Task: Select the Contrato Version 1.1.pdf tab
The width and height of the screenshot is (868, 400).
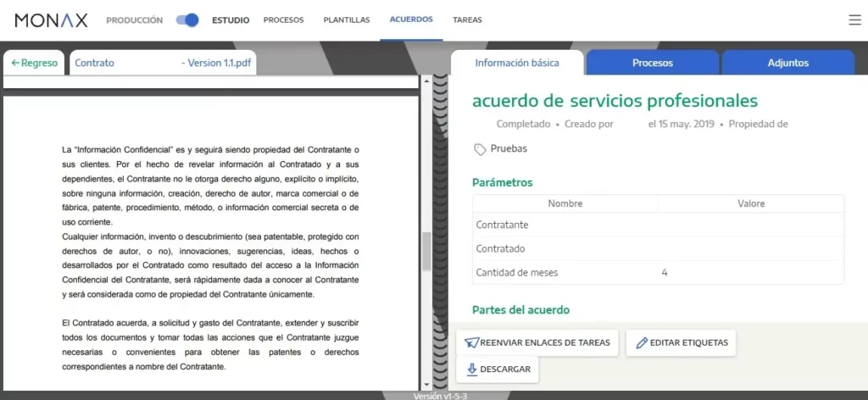Action: click(162, 63)
